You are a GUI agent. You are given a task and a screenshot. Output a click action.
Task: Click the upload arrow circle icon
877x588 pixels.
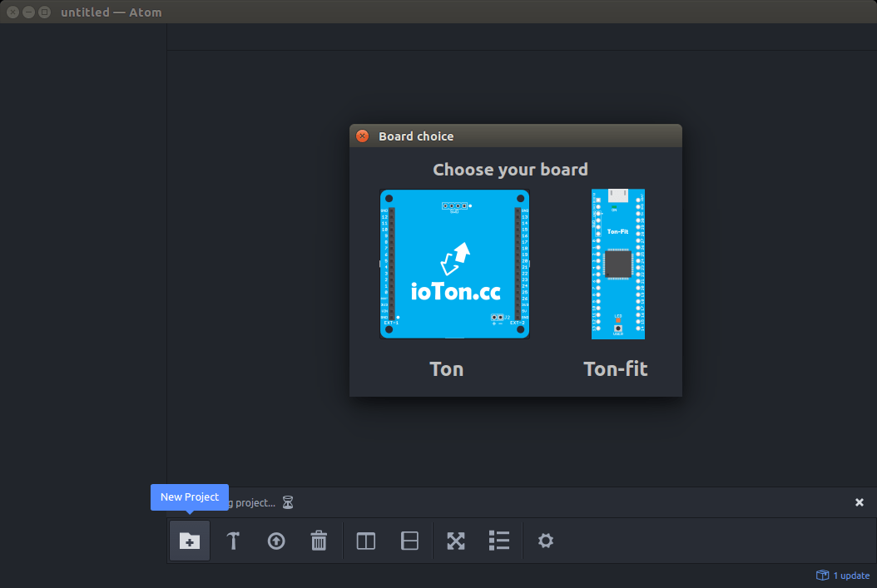(x=276, y=541)
